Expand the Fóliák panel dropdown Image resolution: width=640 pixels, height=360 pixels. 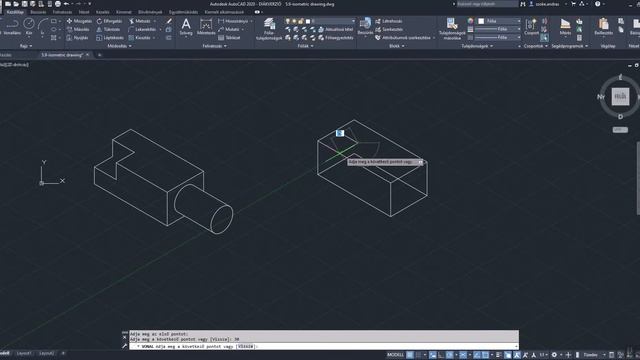(x=305, y=46)
